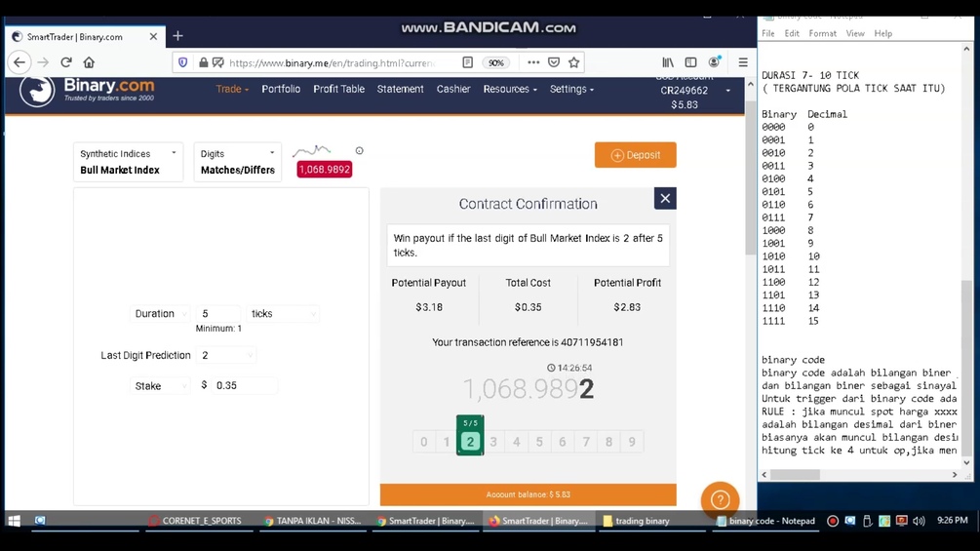Open Notepad Format menu

(822, 34)
